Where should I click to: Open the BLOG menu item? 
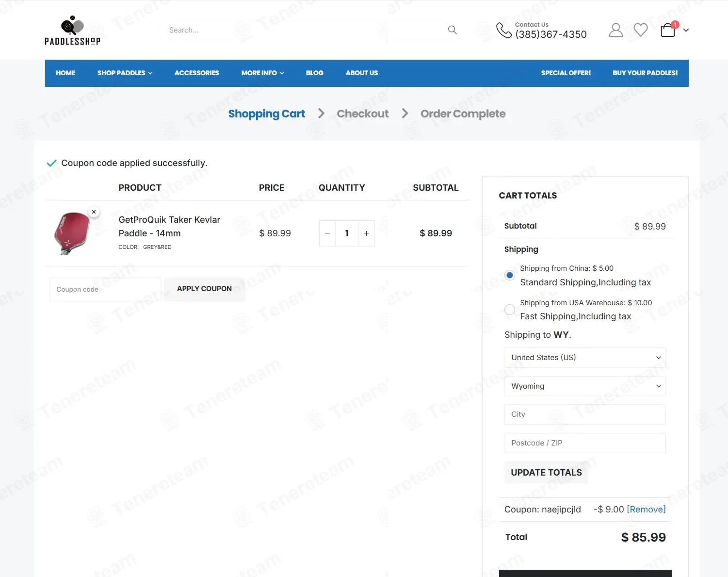pyautogui.click(x=314, y=73)
